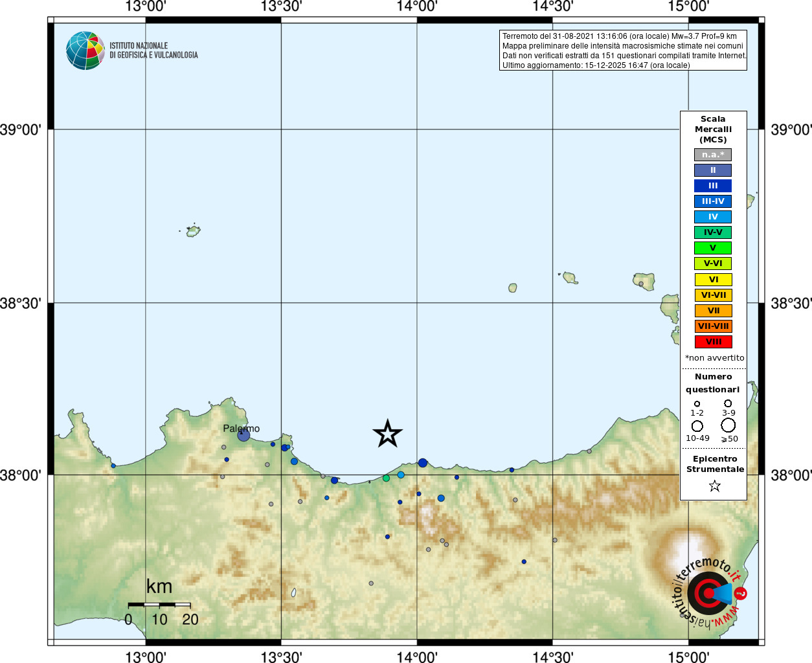Click the epicenter star on the map
Image resolution: width=812 pixels, height=663 pixels.
pyautogui.click(x=388, y=433)
